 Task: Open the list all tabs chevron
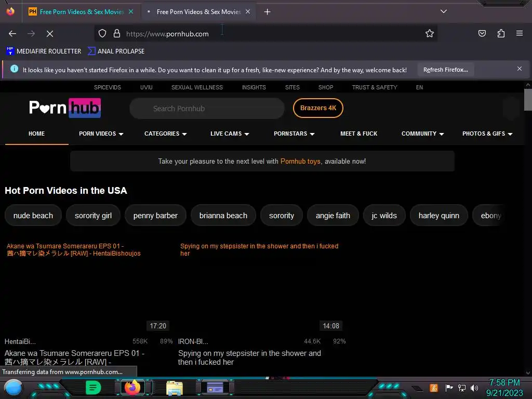[x=444, y=11]
